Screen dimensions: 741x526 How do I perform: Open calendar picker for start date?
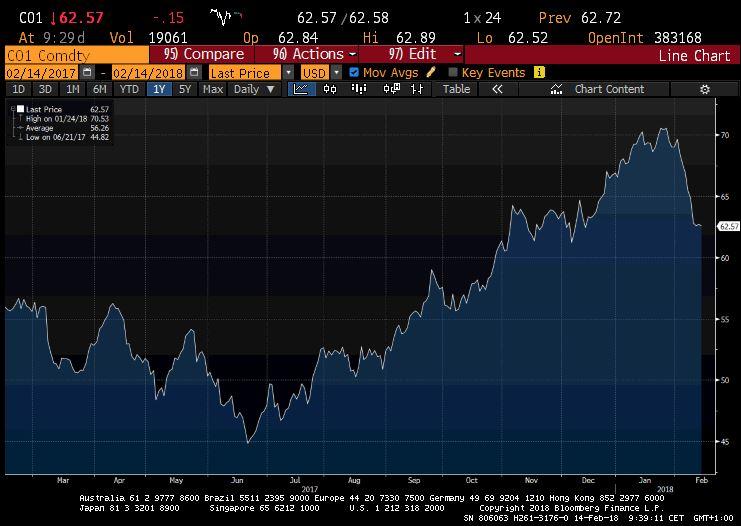point(87,72)
